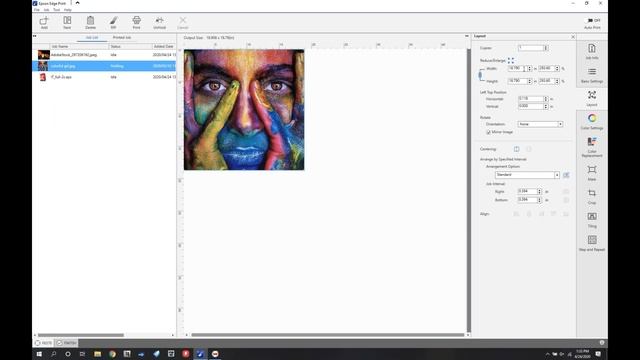Click the Width inches spinner arrows
This screenshot has width=640, height=360.
(529, 69)
